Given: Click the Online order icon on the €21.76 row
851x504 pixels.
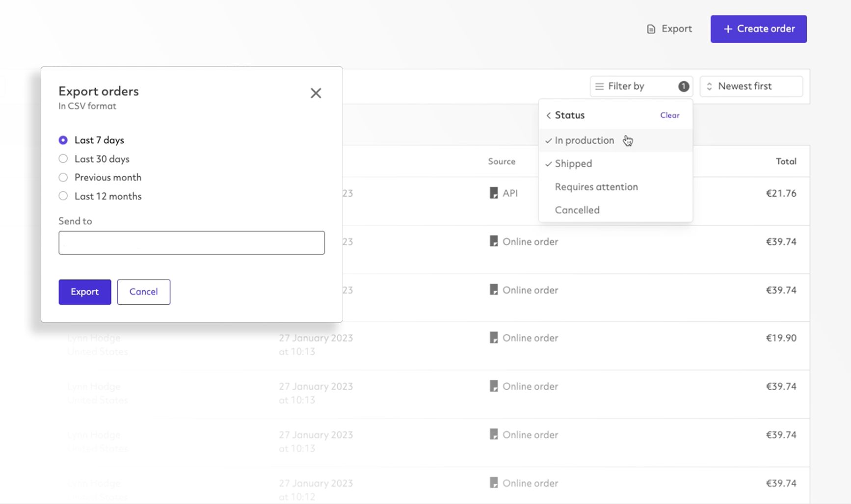Looking at the screenshot, I should tap(494, 241).
